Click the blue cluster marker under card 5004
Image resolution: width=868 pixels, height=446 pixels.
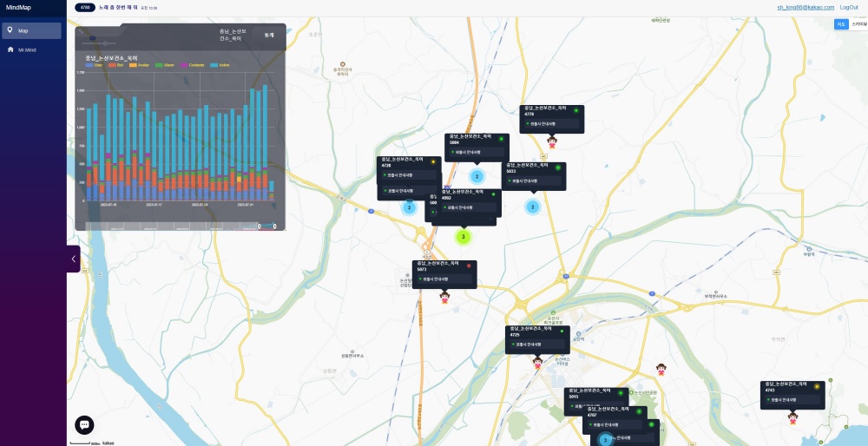[x=477, y=176]
